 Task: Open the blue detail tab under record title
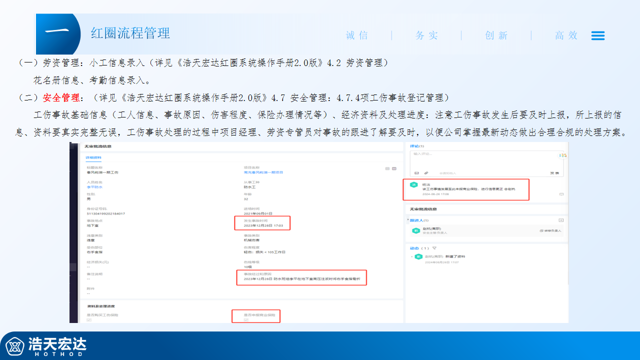pyautogui.click(x=93, y=158)
